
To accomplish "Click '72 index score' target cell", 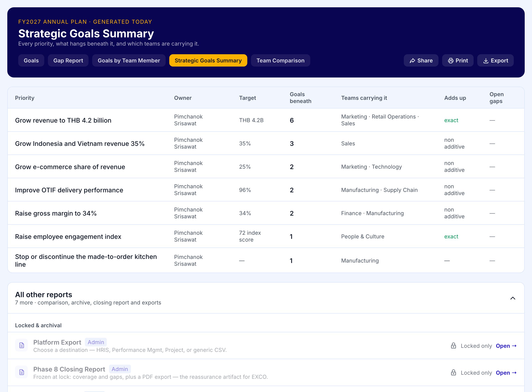I will (250, 236).
